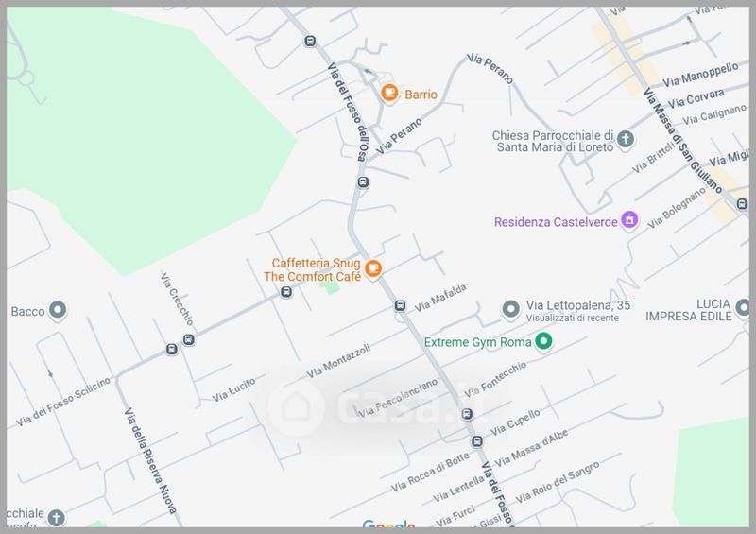Screen dimensions: 756x534
Task: Open the Chiesa Parrocchiale church cross marker
Action: click(626, 140)
